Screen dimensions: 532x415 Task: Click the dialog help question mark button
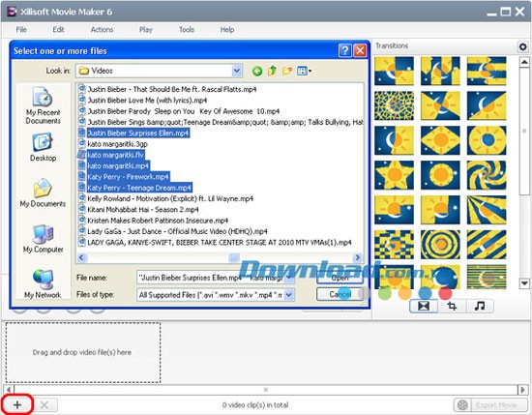coord(344,51)
